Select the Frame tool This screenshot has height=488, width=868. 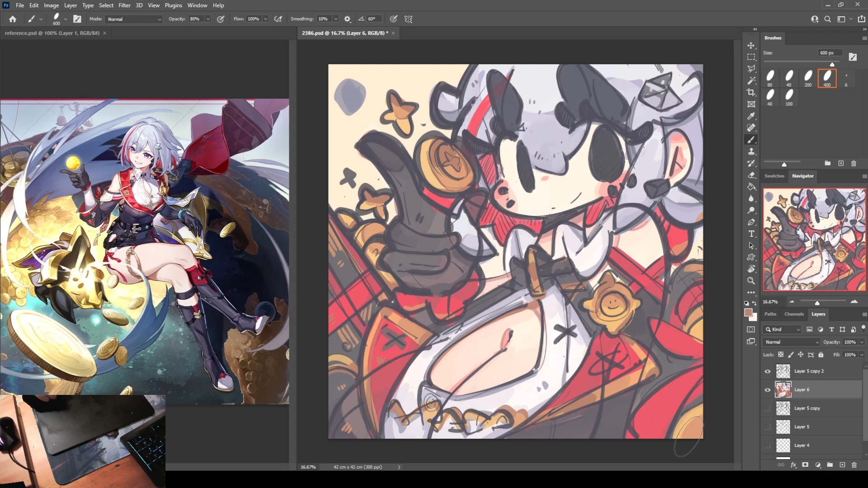tap(751, 104)
